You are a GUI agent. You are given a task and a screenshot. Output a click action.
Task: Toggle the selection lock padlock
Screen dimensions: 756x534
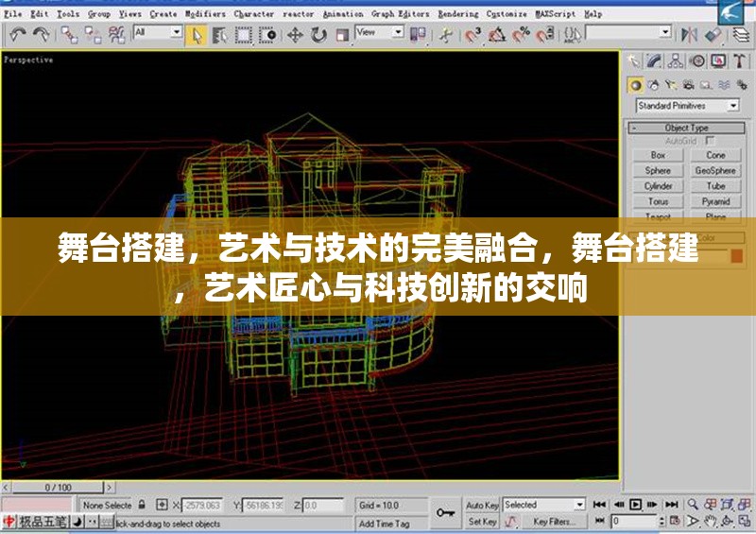(x=141, y=505)
